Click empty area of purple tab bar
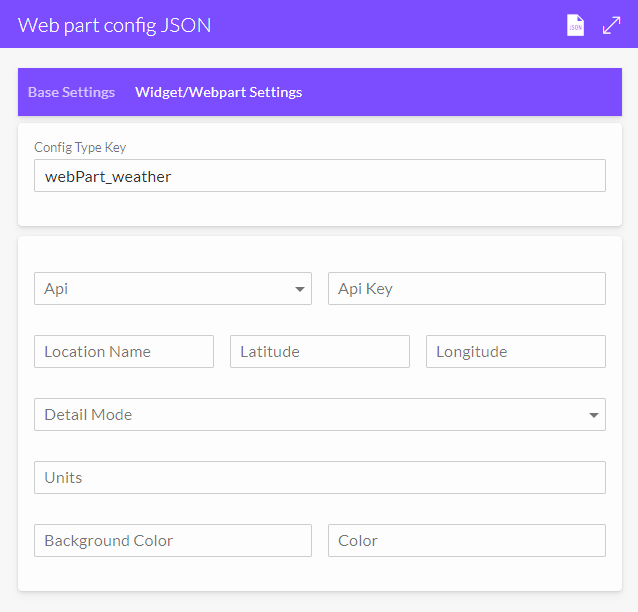The height and width of the screenshot is (612, 638). coord(460,92)
